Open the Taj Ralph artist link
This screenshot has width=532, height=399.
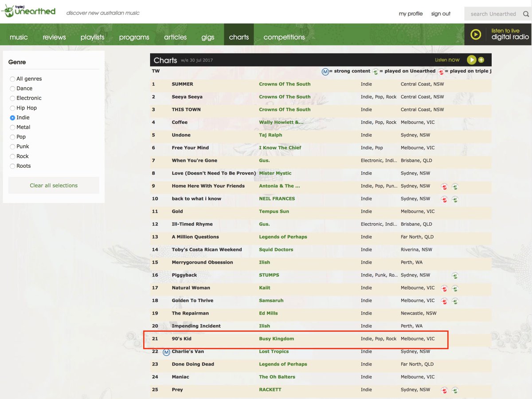[x=270, y=135]
